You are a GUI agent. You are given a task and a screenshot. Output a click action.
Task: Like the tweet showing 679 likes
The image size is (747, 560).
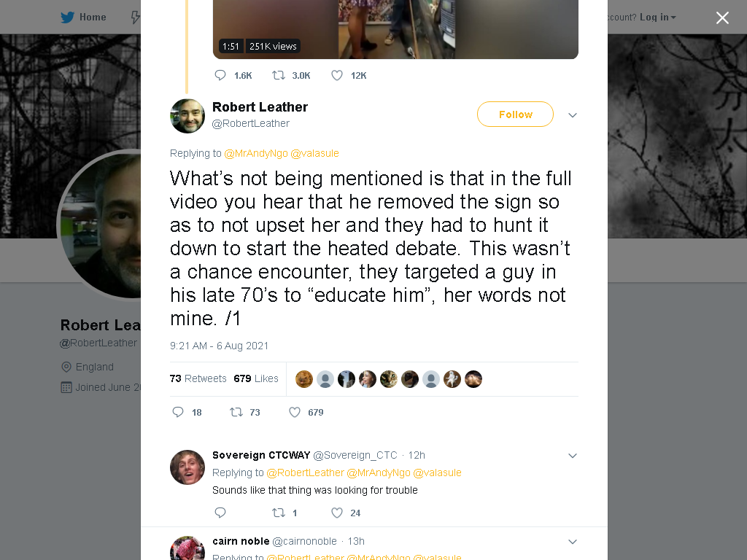295,412
